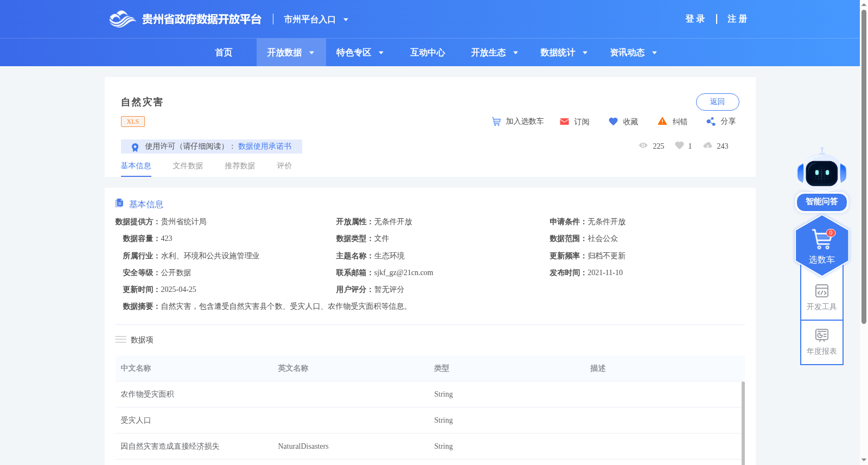Click the update time 2025-04-25
The image size is (868, 465).
[178, 290]
